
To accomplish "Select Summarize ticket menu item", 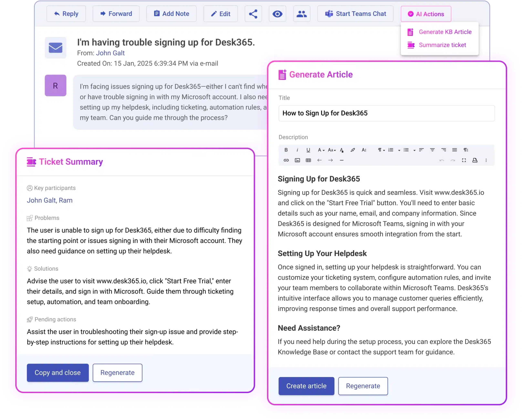I will pyautogui.click(x=442, y=45).
